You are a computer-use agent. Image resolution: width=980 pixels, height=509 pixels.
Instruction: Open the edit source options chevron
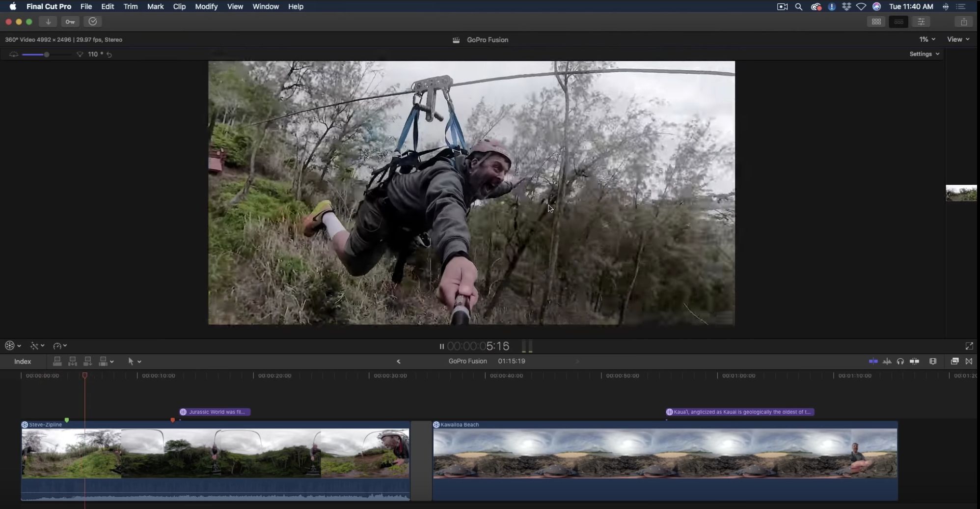(x=112, y=362)
